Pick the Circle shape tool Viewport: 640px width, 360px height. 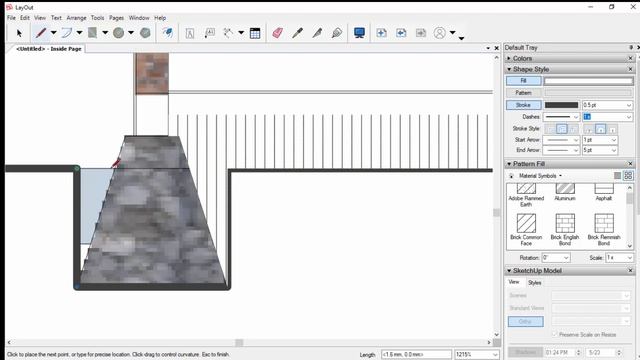(x=118, y=33)
